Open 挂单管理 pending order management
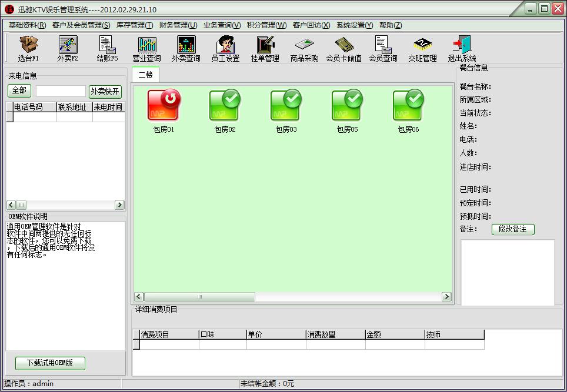 tap(265, 48)
